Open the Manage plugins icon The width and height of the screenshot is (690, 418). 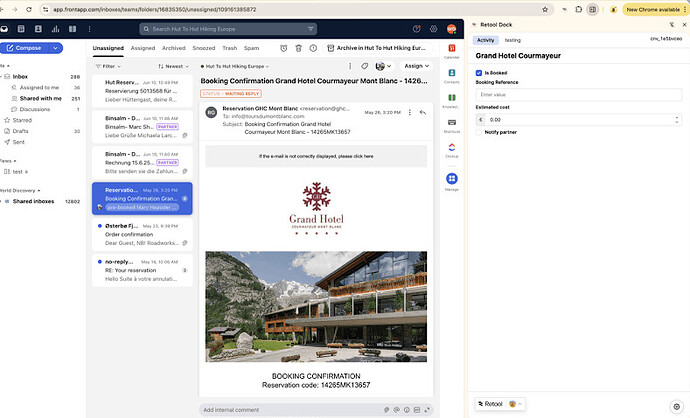coord(451,179)
